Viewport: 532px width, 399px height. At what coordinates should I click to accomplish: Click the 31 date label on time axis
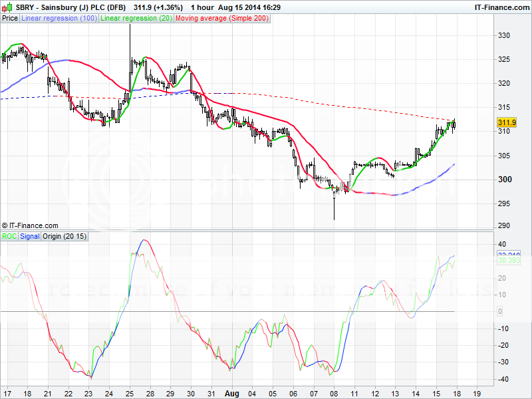tap(211, 394)
